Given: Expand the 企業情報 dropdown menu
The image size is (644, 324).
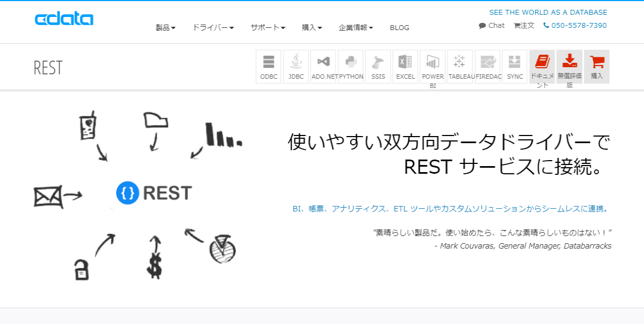Looking at the screenshot, I should click(356, 27).
